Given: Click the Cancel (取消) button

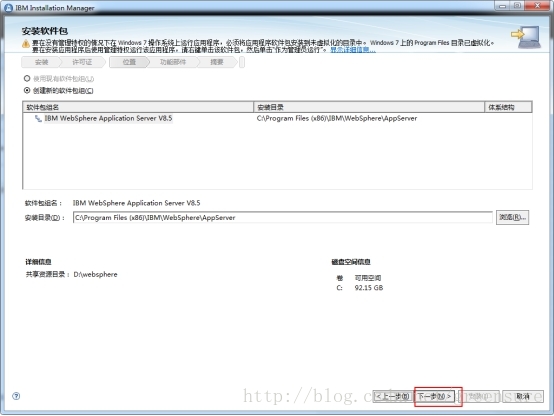Looking at the screenshot, I should coord(523,396).
